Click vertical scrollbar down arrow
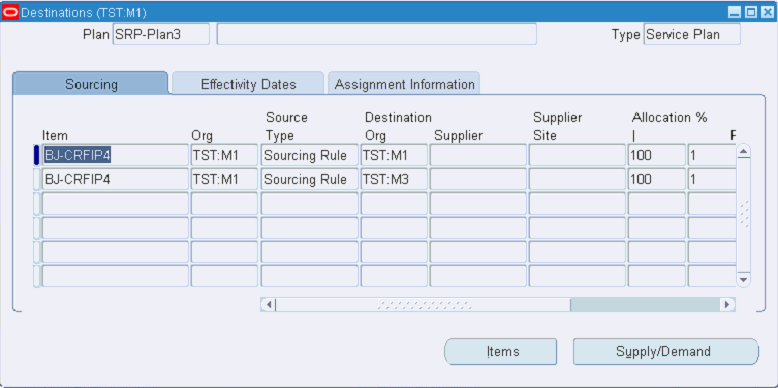Image resolution: width=778 pixels, height=388 pixels. tap(743, 280)
